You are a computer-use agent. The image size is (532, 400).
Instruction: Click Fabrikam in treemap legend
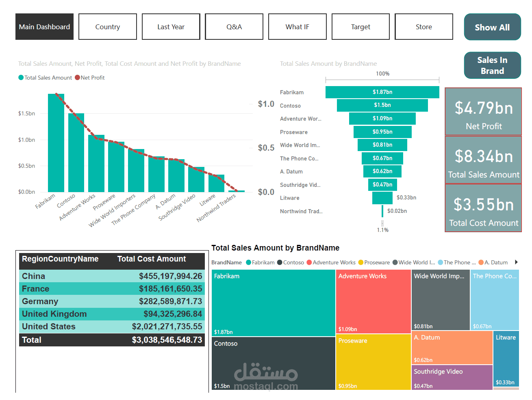[x=261, y=262]
